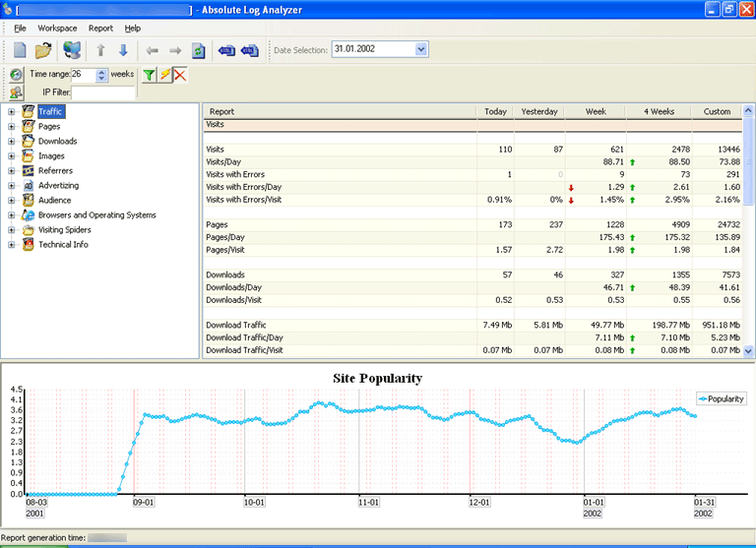Click the report table scroll-down arrow

748,351
